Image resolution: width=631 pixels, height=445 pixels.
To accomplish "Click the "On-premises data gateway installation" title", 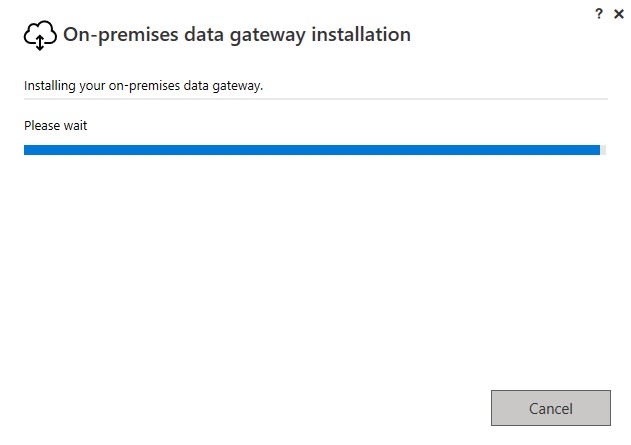I will coord(237,35).
